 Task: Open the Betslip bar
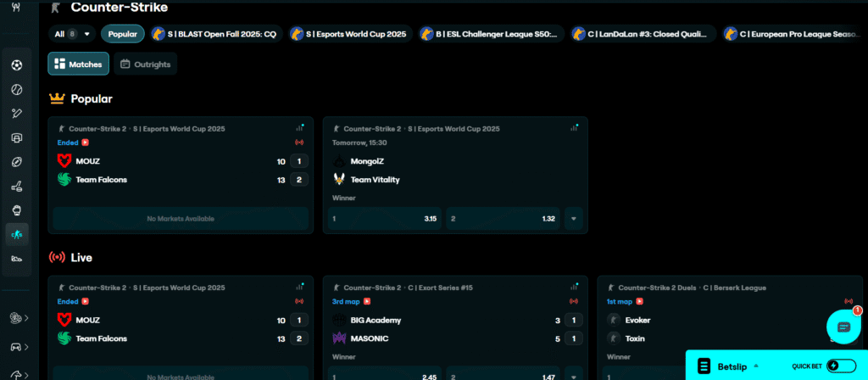(x=776, y=366)
